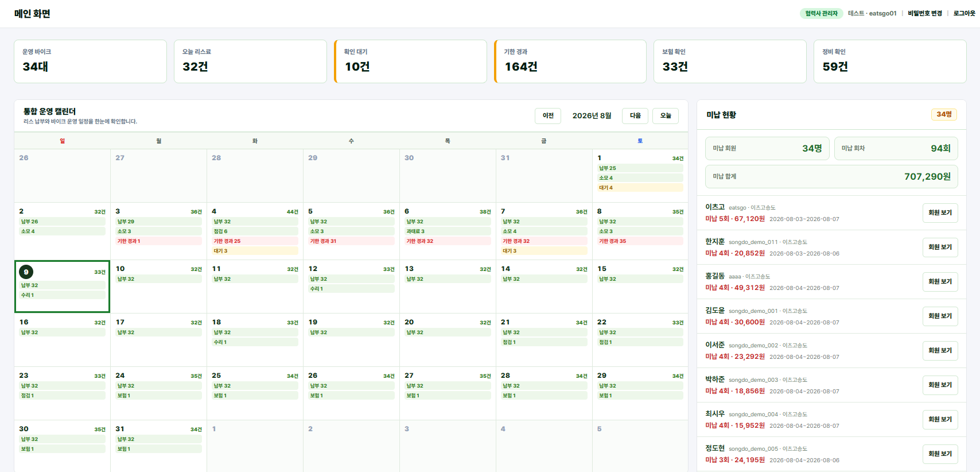Click 납부 26 tag on August 2
980x472 pixels.
(x=63, y=222)
